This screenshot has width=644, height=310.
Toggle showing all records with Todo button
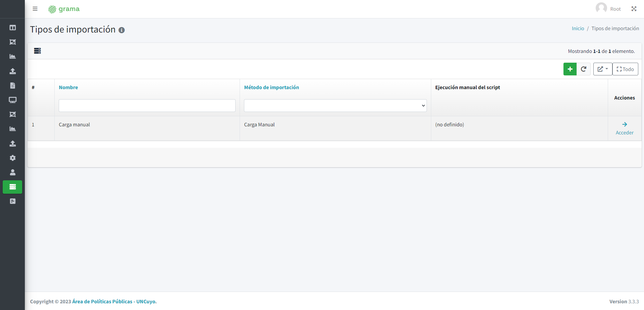click(x=625, y=69)
